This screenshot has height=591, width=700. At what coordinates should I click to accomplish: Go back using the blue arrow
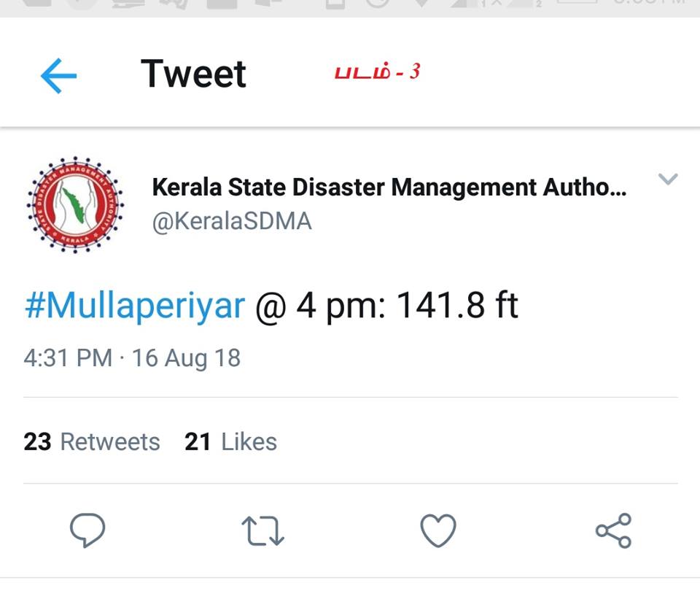point(58,76)
